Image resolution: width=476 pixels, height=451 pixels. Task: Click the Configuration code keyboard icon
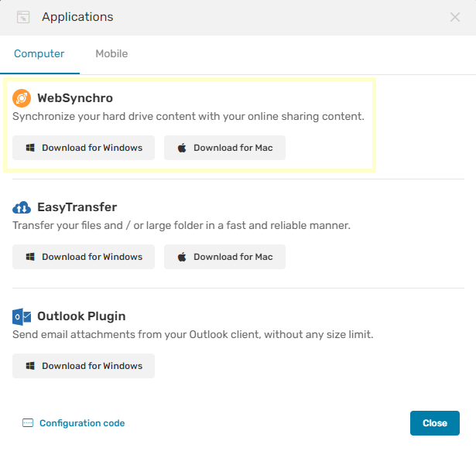coord(28,423)
